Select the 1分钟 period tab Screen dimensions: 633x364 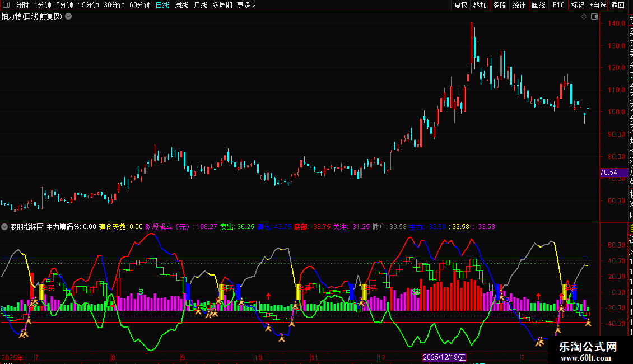pyautogui.click(x=43, y=5)
